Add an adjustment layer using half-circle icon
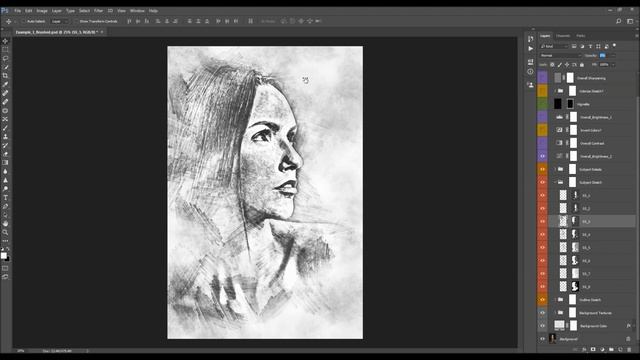Image resolution: width=640 pixels, height=360 pixels. [602, 350]
